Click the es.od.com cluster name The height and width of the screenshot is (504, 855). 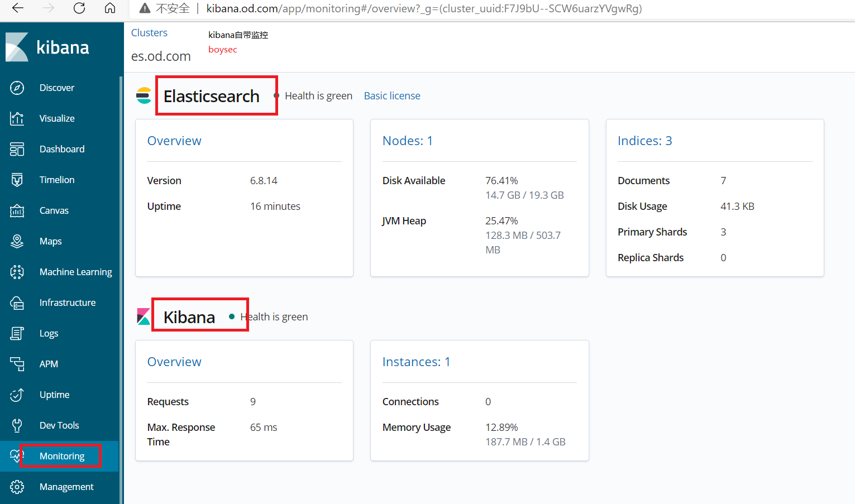[x=161, y=56]
